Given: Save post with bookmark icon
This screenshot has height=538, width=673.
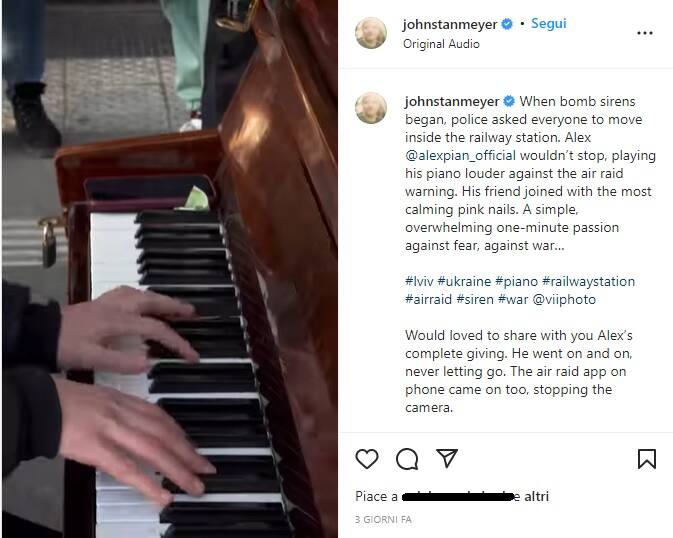Looking at the screenshot, I should [646, 459].
